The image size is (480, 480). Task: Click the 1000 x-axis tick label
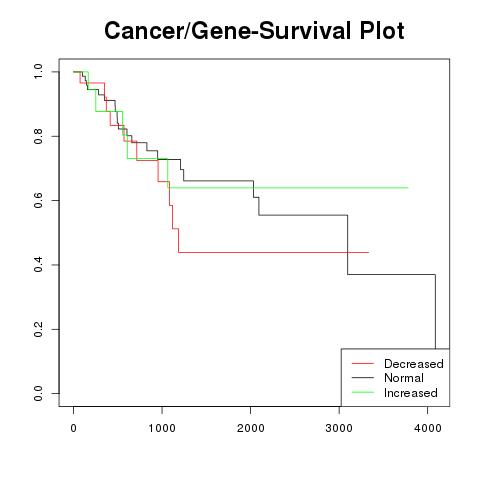(162, 428)
